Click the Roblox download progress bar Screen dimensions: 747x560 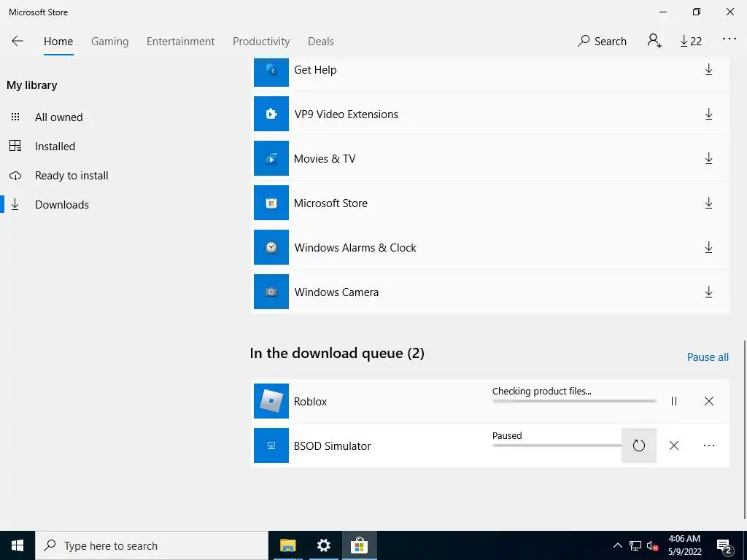coord(574,402)
